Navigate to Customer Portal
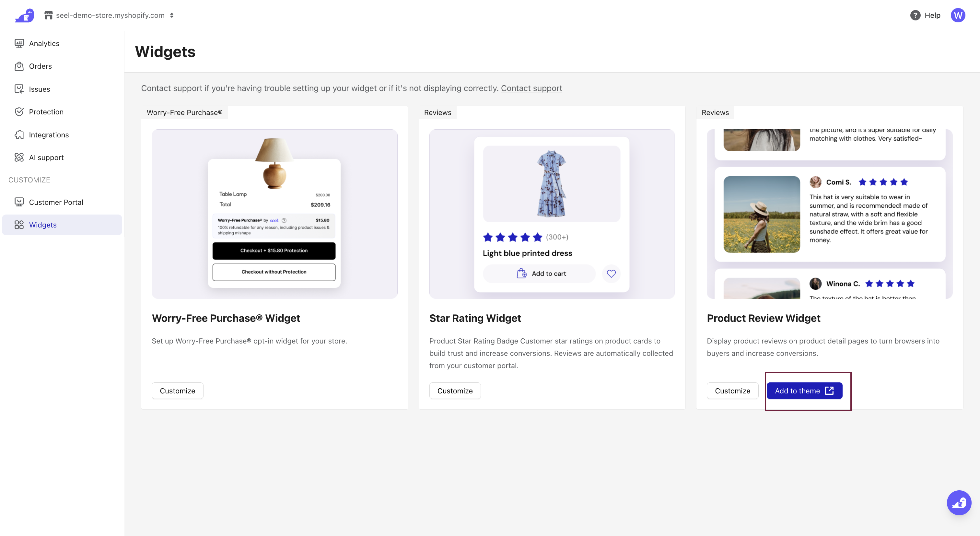The image size is (980, 536). [56, 202]
